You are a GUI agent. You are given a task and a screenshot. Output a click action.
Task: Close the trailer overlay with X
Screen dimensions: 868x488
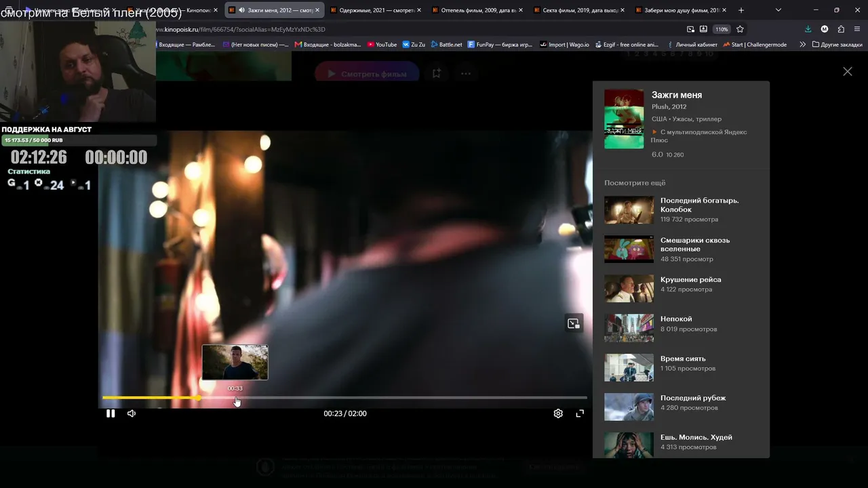pos(847,71)
